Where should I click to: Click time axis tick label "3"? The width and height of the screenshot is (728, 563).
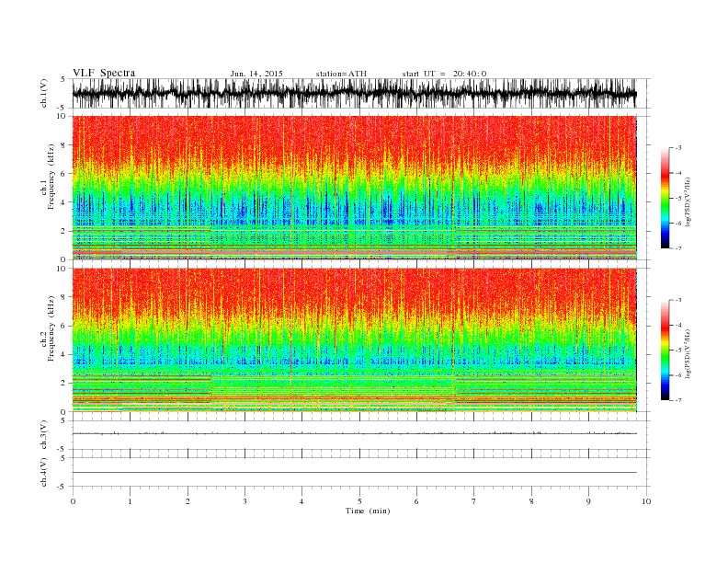pos(245,501)
